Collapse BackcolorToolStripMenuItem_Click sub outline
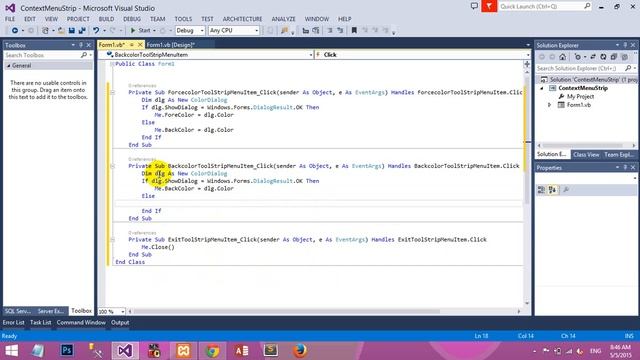Screen dimensions: 640x360 tap(113, 166)
